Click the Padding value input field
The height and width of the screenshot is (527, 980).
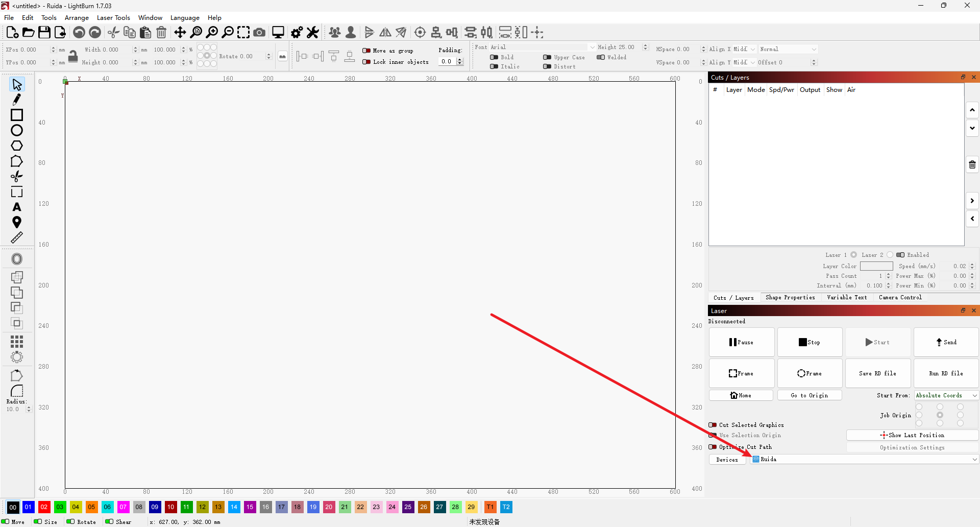coord(447,61)
